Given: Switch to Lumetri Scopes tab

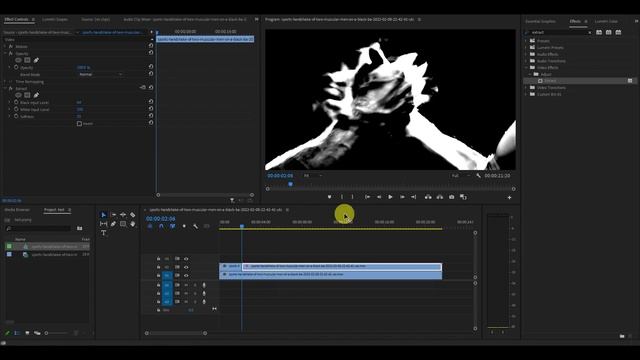Looking at the screenshot, I should click(x=55, y=19).
